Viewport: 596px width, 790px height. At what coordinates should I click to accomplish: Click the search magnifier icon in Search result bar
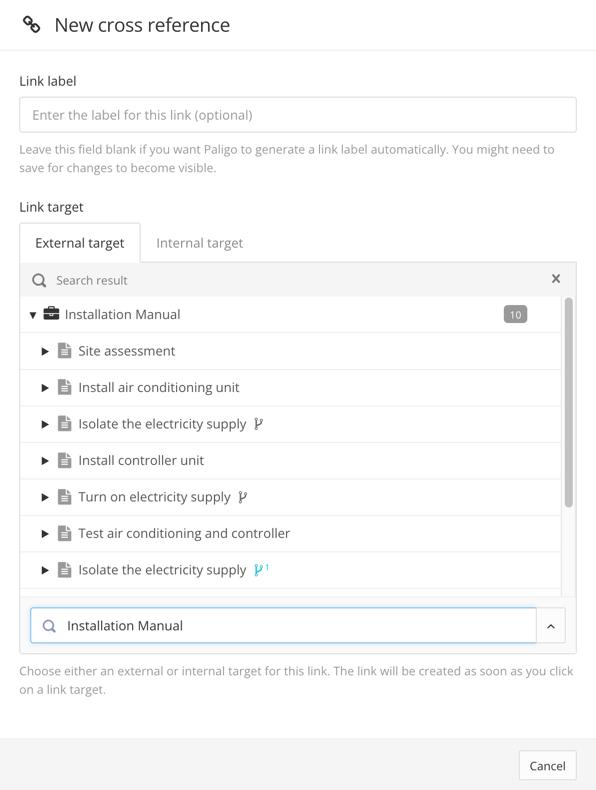39,280
